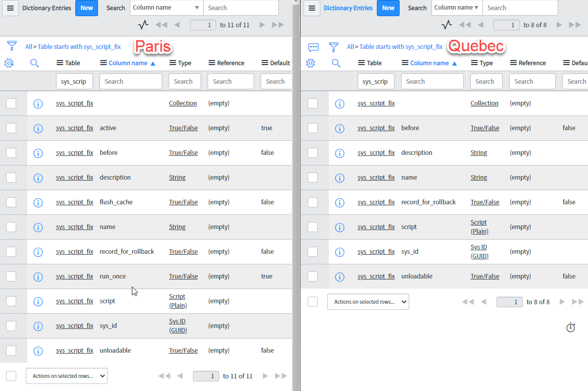Preview info icon for Quebec record_for_rollback row
Viewport: 588px width, 391px height.
[x=339, y=203]
